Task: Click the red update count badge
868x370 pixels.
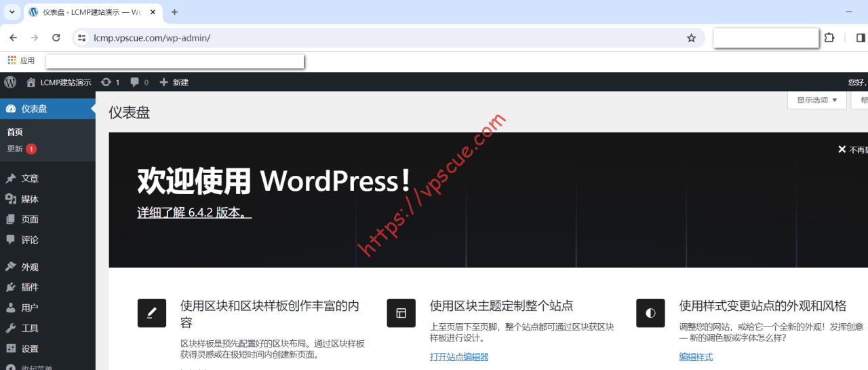Action: click(x=31, y=149)
